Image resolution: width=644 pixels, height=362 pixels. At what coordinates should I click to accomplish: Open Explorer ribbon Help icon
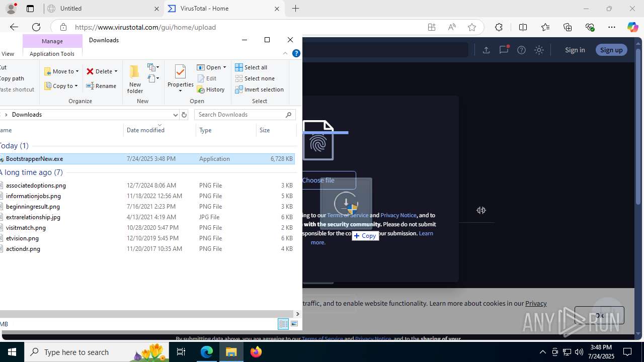[296, 53]
